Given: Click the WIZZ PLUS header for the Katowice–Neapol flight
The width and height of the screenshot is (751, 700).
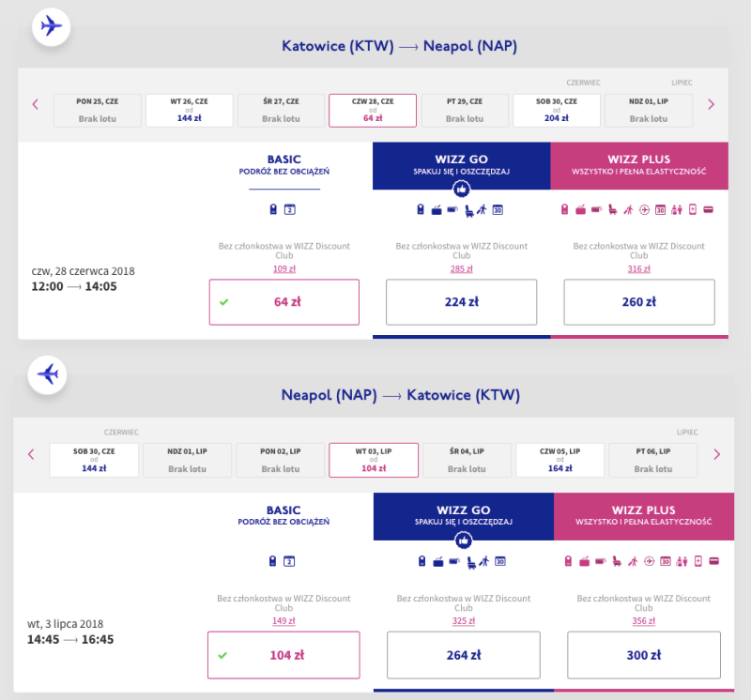Looking at the screenshot, I should point(639,166).
